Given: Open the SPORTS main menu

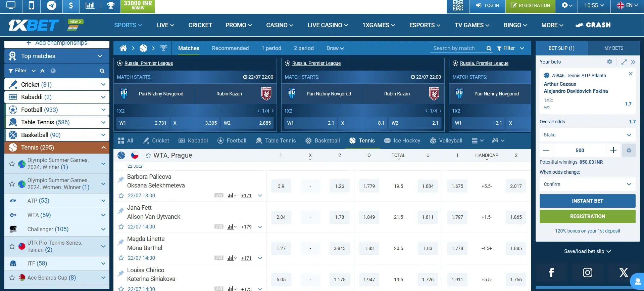Looking at the screenshot, I should 128,25.
